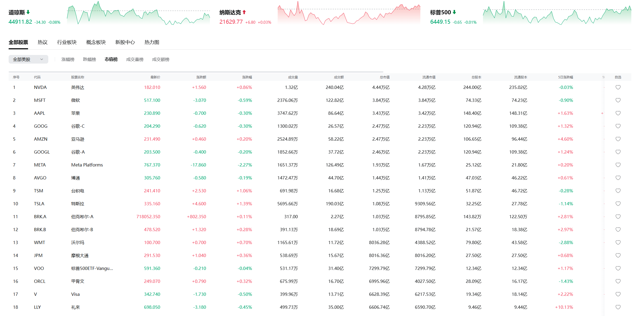This screenshot has width=644, height=316.
Task: Click stock name 摩根大通
Action: point(80,255)
